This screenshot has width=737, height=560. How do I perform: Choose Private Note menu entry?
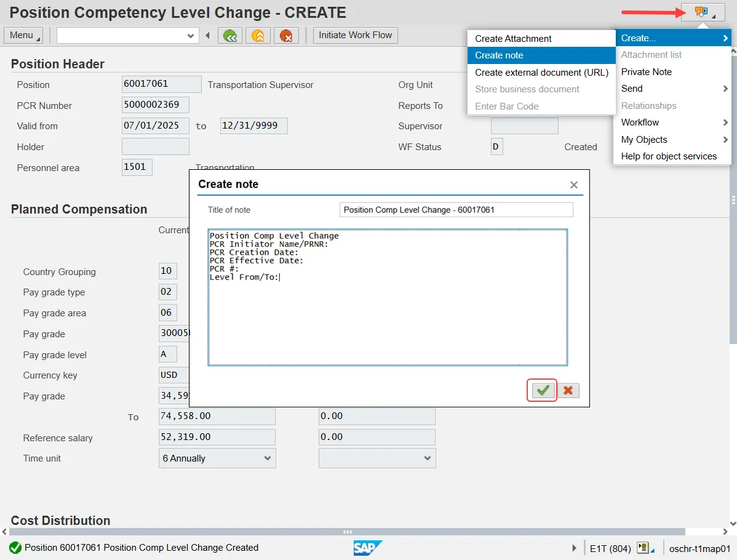pos(646,72)
